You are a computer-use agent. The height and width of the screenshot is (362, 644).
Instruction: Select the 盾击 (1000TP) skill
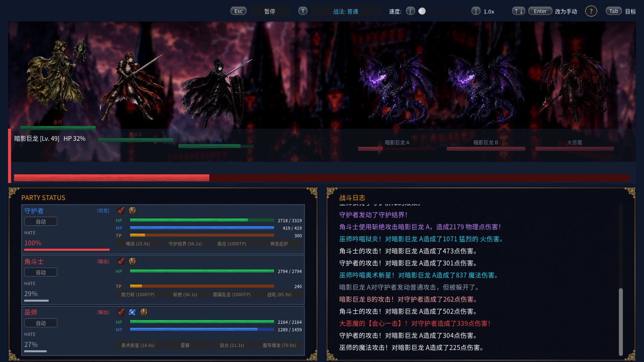pos(232,244)
